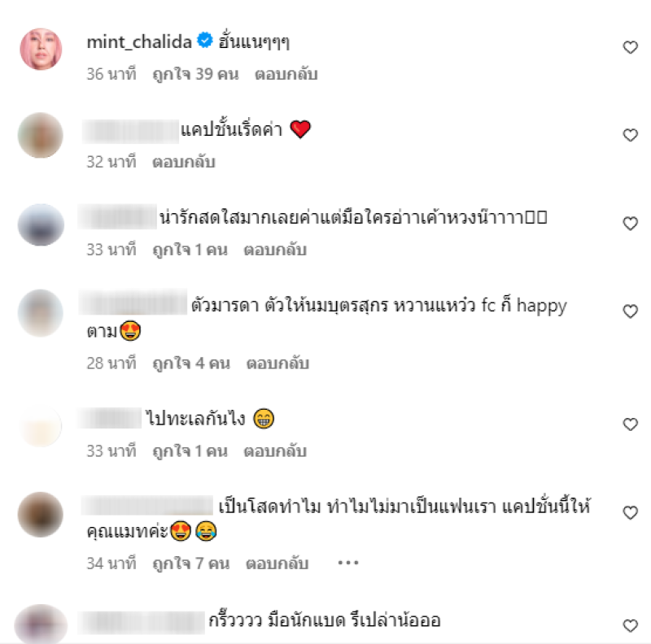This screenshot has width=651, height=644.
Task: Tap heart beside the comment ending น้าาาา
Action: (x=630, y=224)
